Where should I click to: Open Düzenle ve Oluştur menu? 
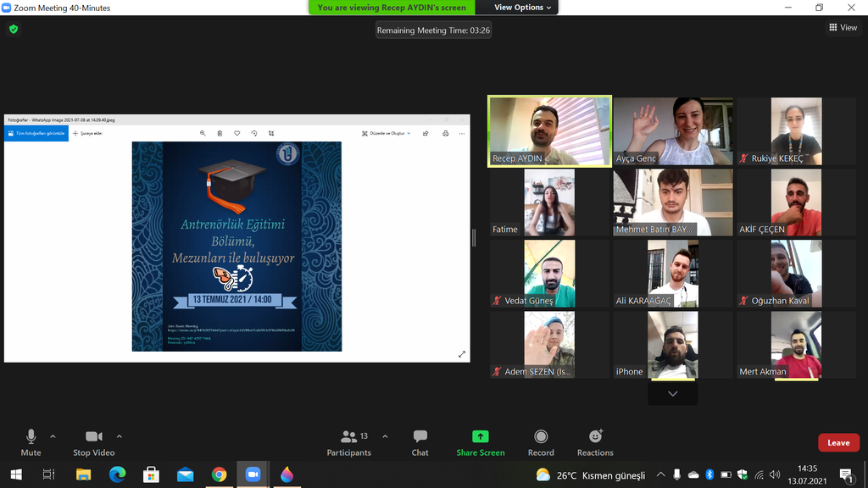coord(386,133)
